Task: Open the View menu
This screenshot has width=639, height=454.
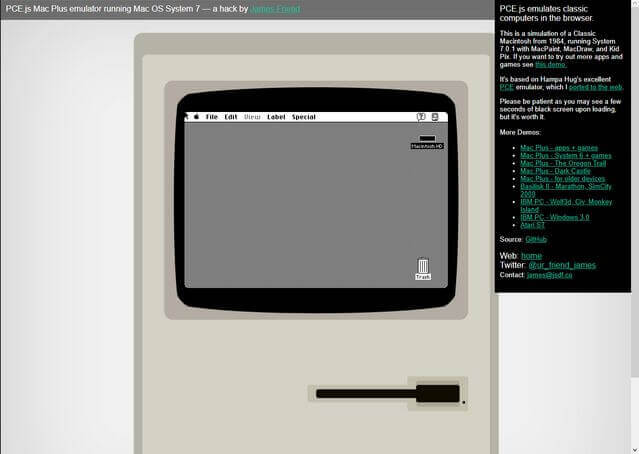Action: coord(252,117)
